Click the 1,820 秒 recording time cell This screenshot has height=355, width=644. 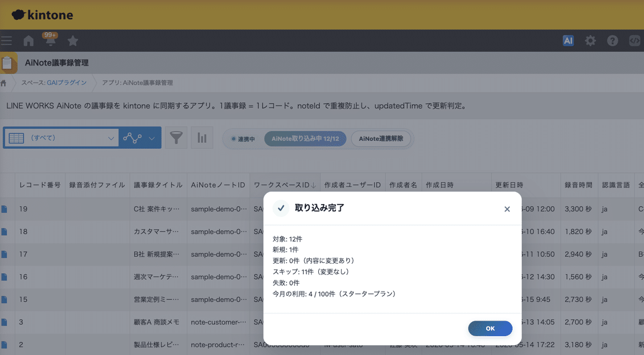(x=579, y=231)
